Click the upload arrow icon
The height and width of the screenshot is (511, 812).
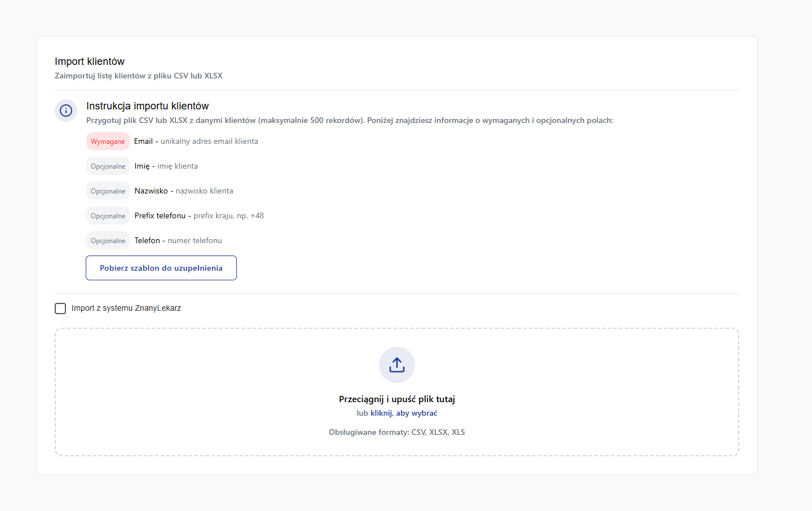397,365
